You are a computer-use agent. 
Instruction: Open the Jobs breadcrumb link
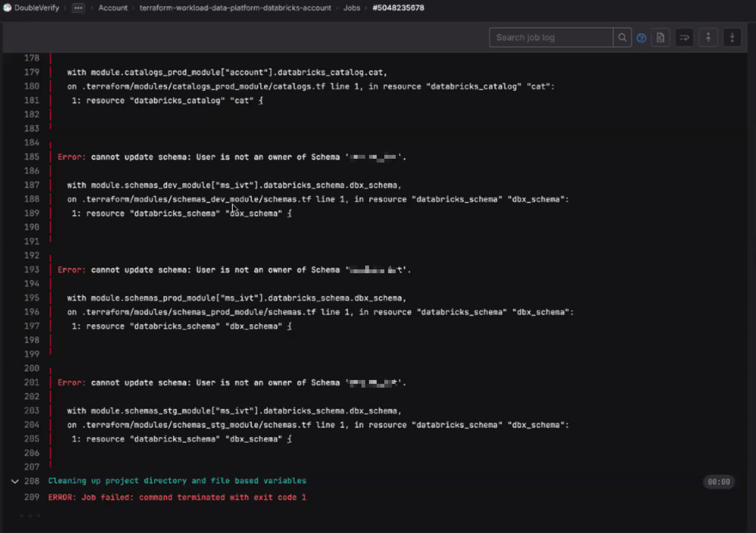click(x=351, y=8)
